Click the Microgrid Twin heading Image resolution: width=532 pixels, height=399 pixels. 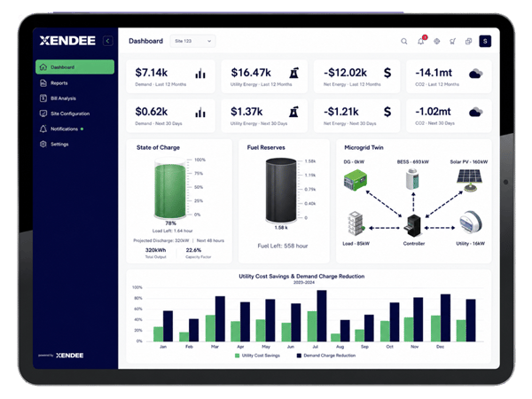tap(364, 147)
